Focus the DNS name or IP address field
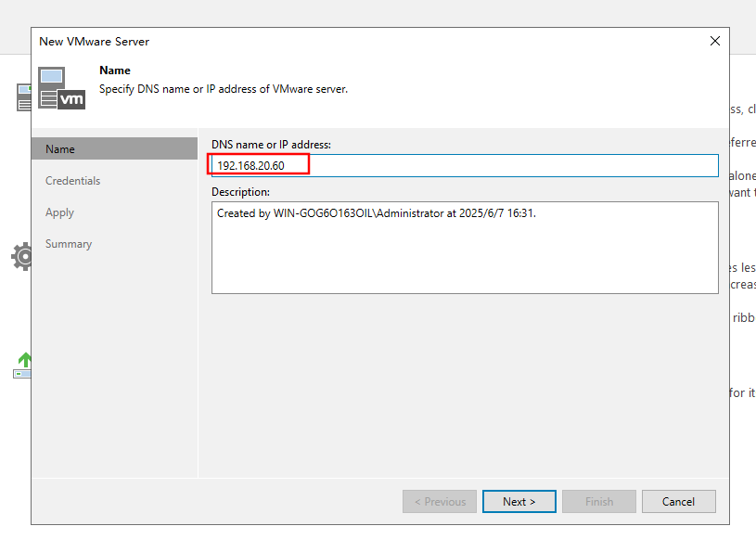 point(465,165)
